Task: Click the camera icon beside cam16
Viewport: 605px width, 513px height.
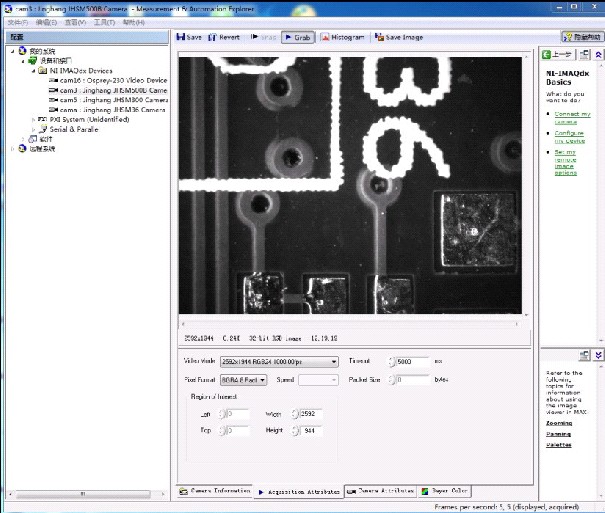Action: 53,81
